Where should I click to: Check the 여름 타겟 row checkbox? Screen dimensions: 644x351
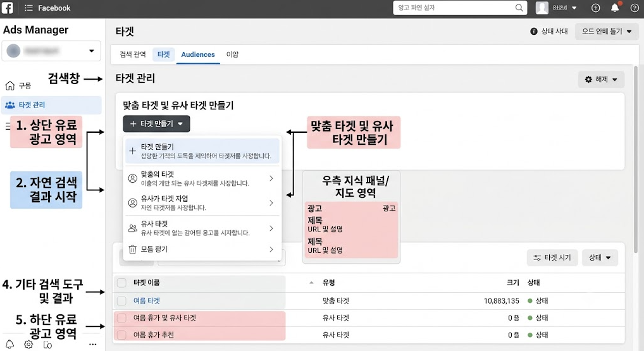pyautogui.click(x=121, y=301)
